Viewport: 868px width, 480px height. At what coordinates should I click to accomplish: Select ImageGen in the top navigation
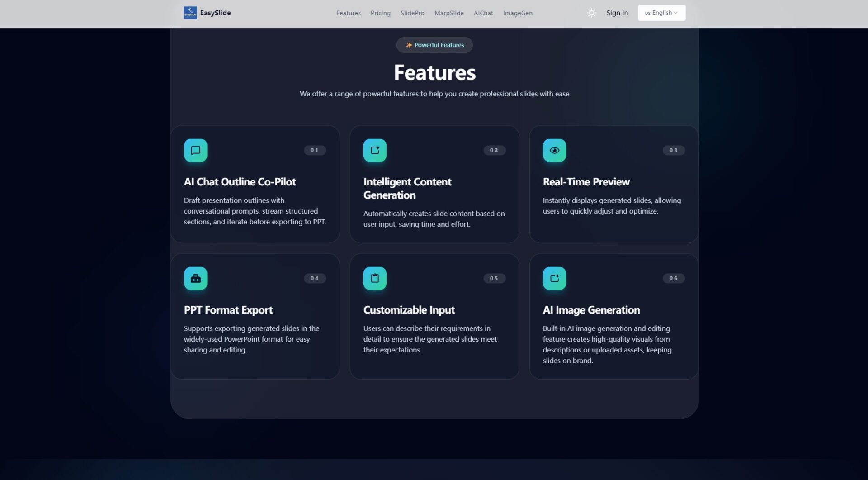(x=517, y=13)
